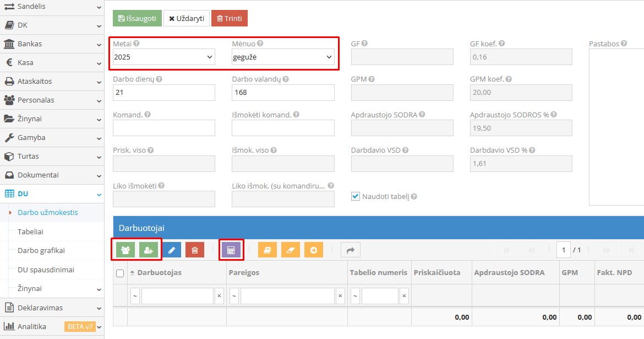Click the grey share arrow icon
Screen dimensions: 644x339
(x=350, y=250)
